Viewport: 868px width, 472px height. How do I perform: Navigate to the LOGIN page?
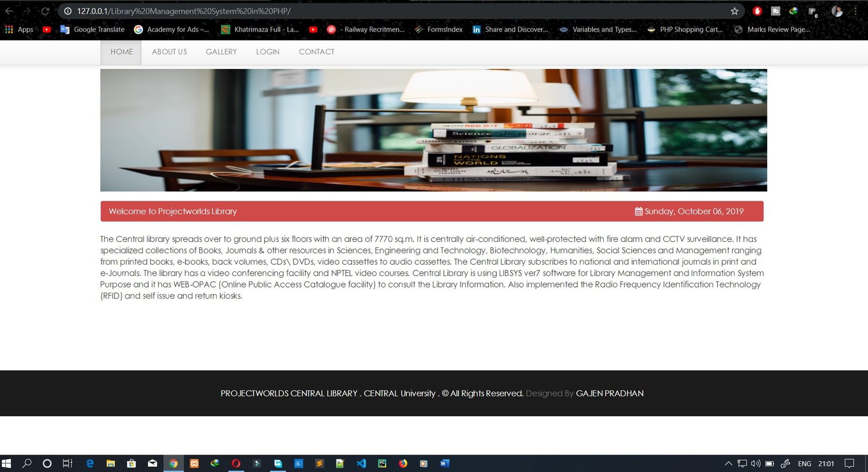coord(267,52)
